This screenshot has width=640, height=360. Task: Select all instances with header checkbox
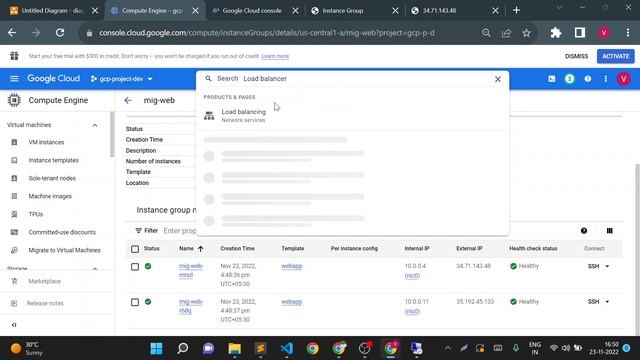135,249
